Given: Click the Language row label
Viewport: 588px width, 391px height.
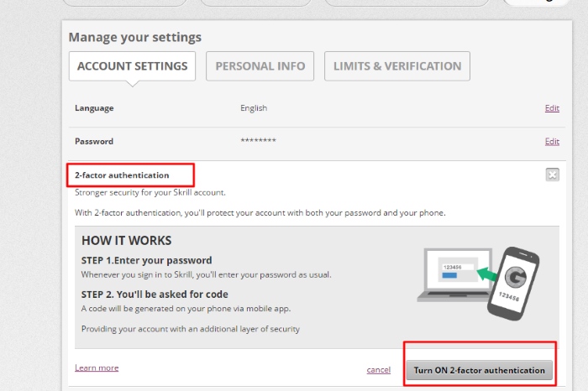Looking at the screenshot, I should coord(94,108).
